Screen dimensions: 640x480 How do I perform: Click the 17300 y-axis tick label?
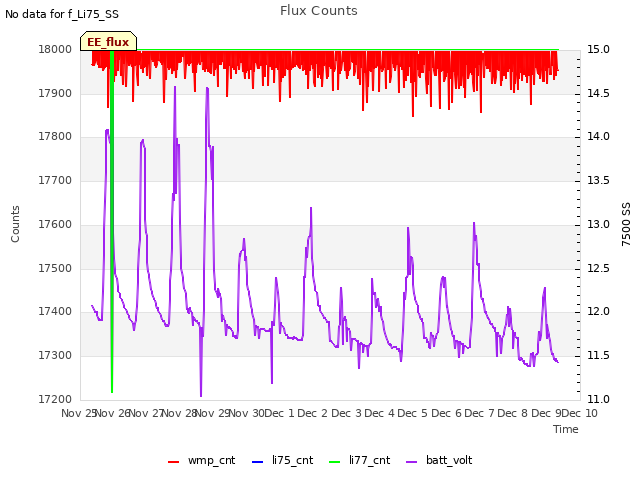55,356
